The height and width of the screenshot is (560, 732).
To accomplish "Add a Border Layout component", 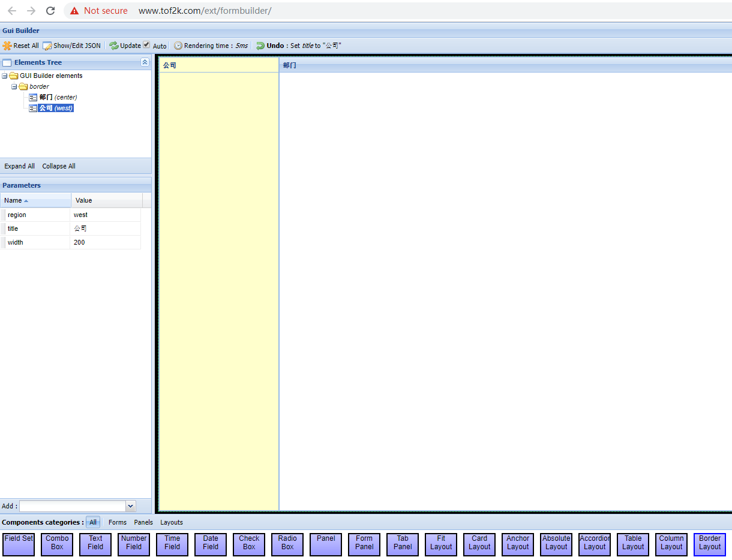I will point(709,544).
